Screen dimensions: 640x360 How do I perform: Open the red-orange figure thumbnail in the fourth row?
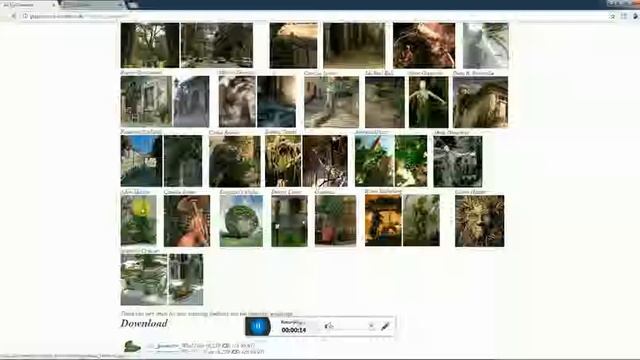click(187, 221)
